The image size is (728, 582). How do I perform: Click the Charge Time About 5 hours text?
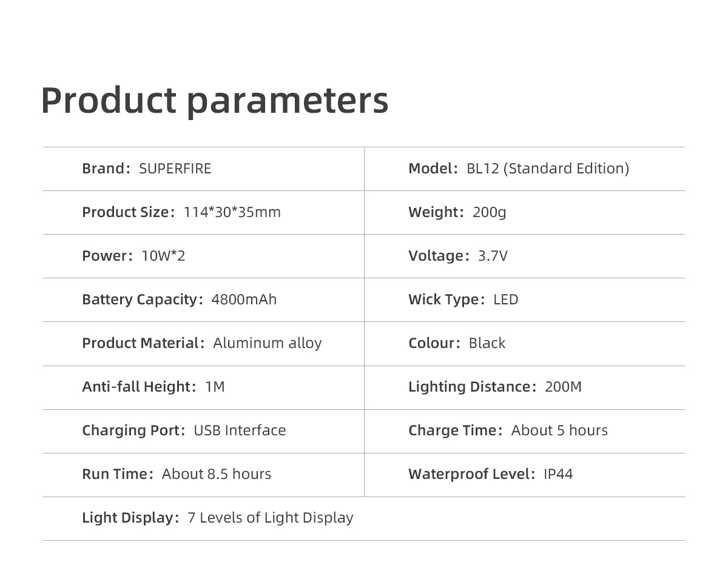tap(508, 430)
